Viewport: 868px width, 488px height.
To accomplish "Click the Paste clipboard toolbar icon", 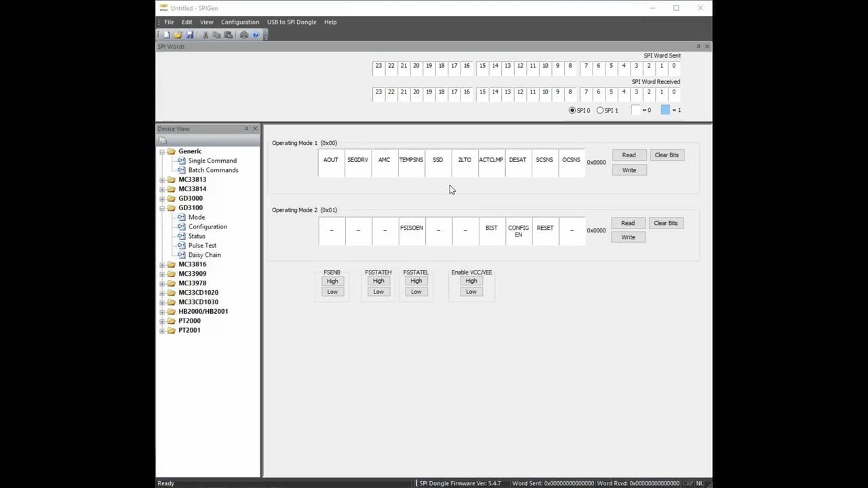I will click(x=229, y=35).
